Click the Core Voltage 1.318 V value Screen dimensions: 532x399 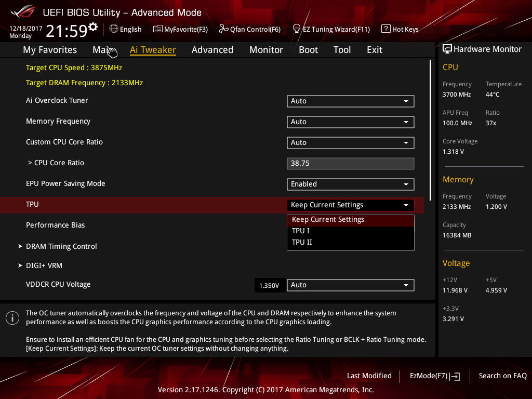click(x=453, y=152)
